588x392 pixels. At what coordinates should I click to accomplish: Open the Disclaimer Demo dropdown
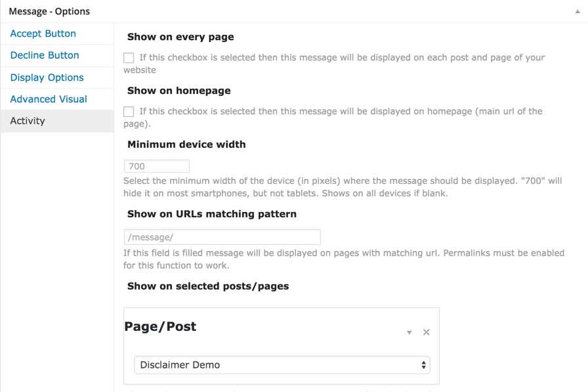coord(282,365)
